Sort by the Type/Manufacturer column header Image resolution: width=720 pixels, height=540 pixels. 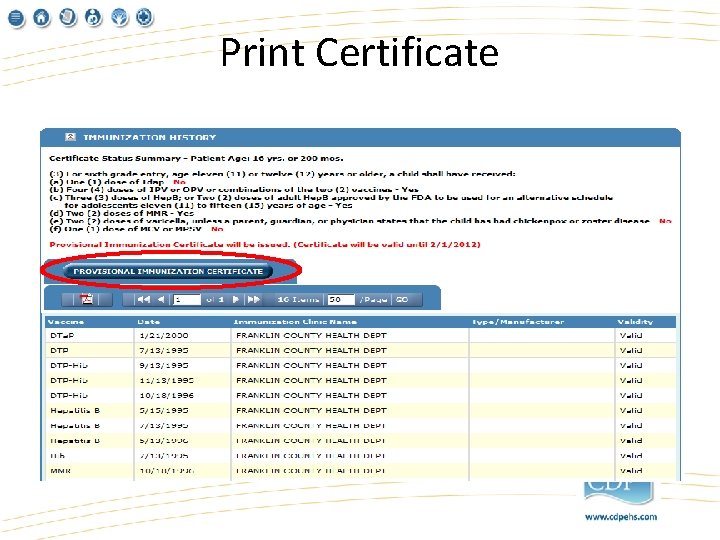pyautogui.click(x=518, y=322)
